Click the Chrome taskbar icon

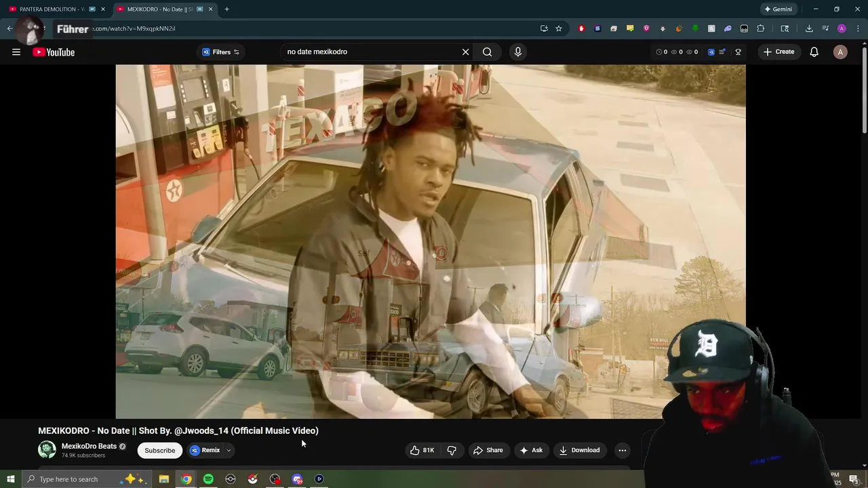pos(186,479)
